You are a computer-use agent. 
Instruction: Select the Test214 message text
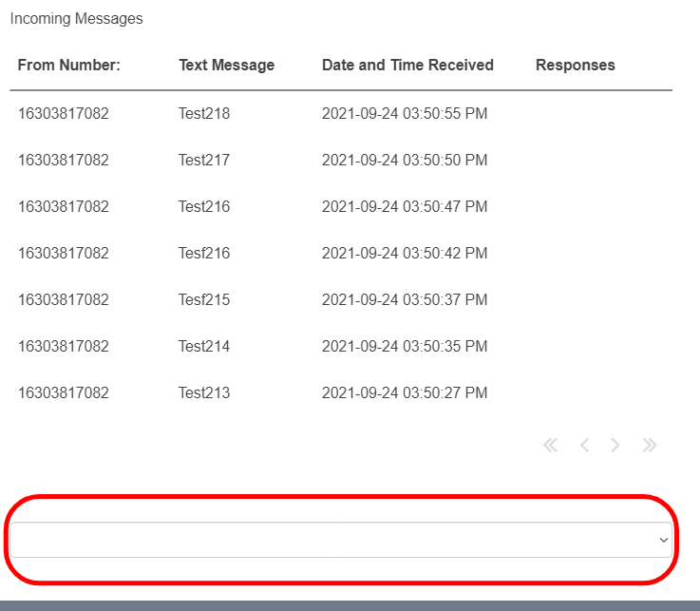(x=204, y=346)
